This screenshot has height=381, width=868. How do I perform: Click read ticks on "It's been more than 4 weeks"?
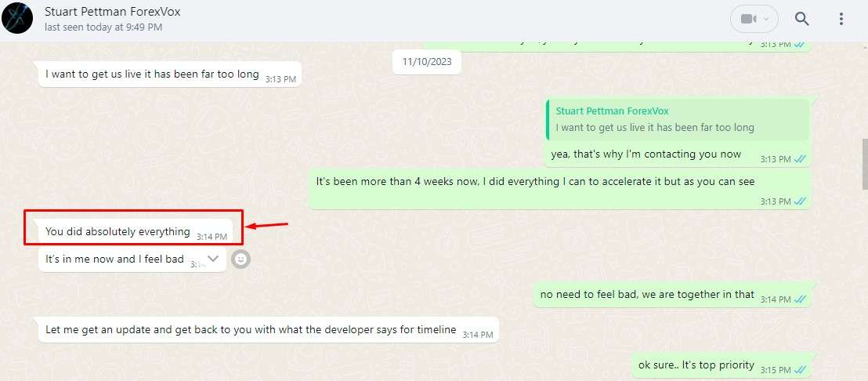[800, 201]
